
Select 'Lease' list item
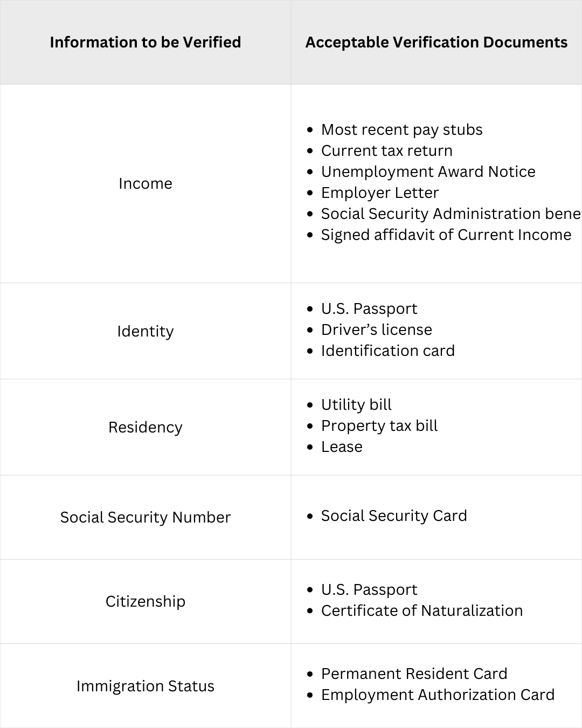[x=342, y=447]
